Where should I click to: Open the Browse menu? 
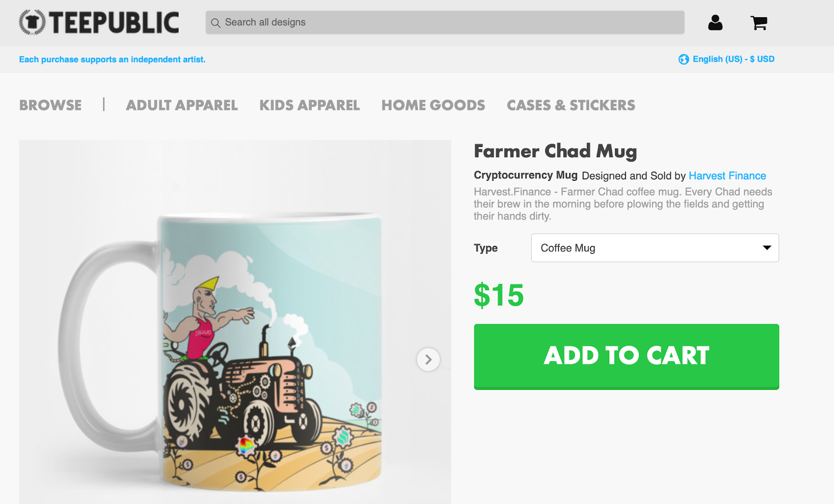[x=51, y=105]
